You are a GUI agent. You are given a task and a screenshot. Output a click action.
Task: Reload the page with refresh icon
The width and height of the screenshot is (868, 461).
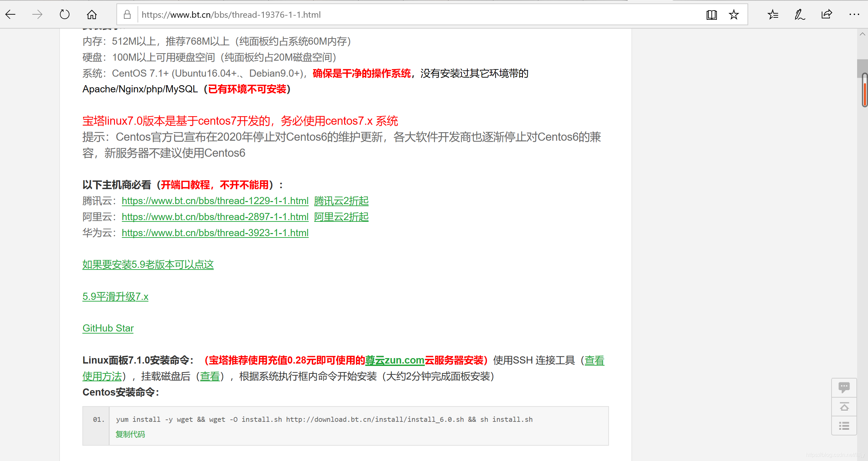coord(64,14)
